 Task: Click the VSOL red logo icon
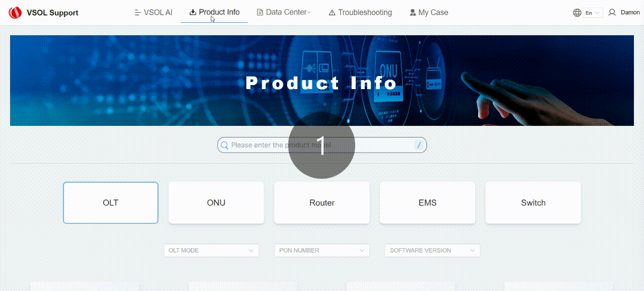coord(16,13)
